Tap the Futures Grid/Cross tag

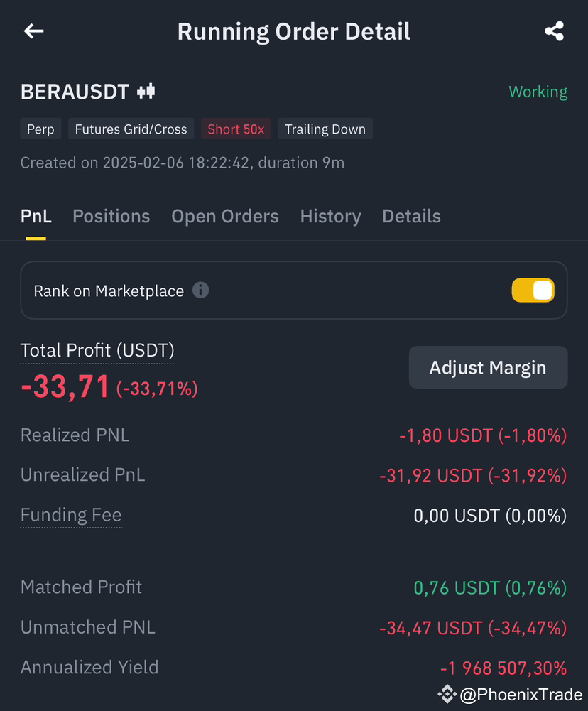pos(131,129)
